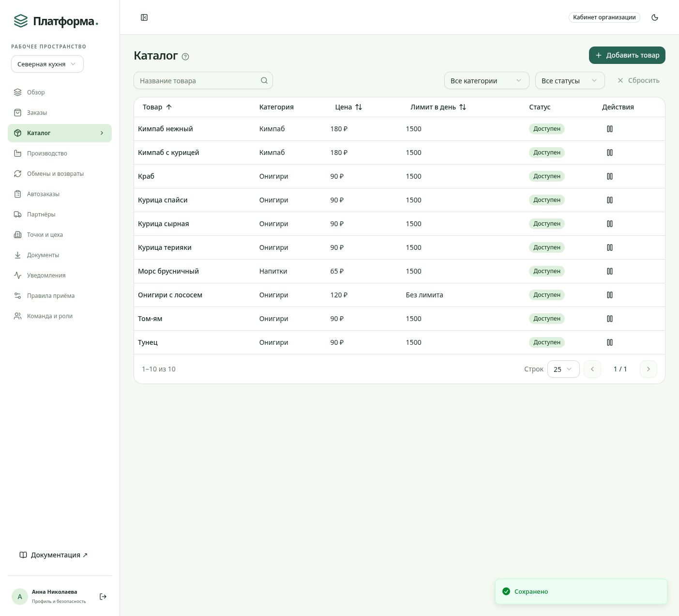The image size is (679, 616).
Task: Pause the Курица терияки product
Action: [610, 247]
